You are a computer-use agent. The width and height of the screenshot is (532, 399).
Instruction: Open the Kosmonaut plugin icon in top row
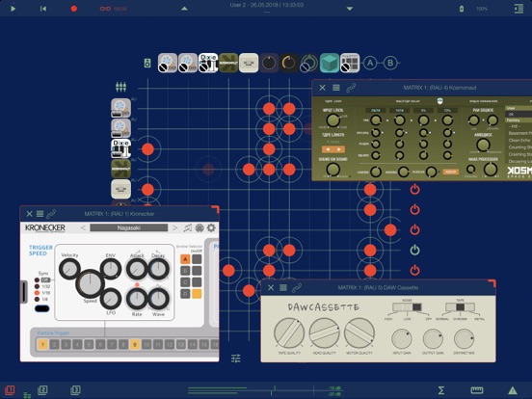(x=228, y=63)
